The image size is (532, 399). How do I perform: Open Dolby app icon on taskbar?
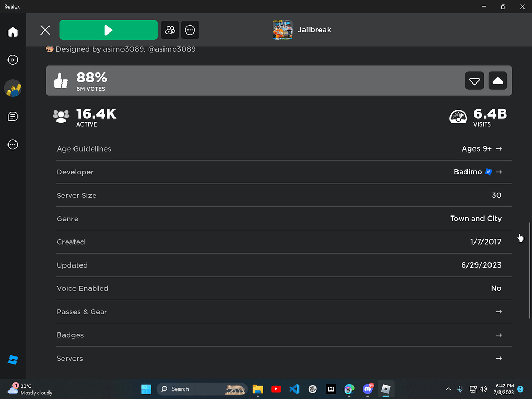pos(331,389)
